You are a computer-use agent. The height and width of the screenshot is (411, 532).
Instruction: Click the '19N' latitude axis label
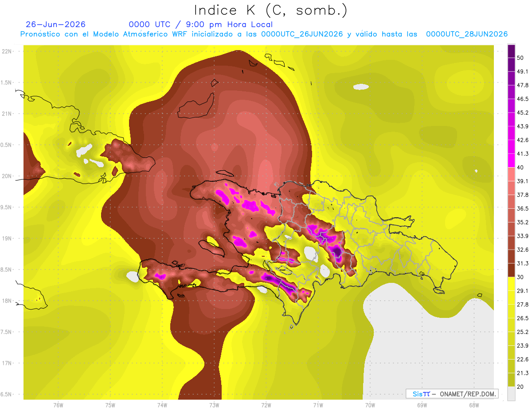tap(7, 239)
